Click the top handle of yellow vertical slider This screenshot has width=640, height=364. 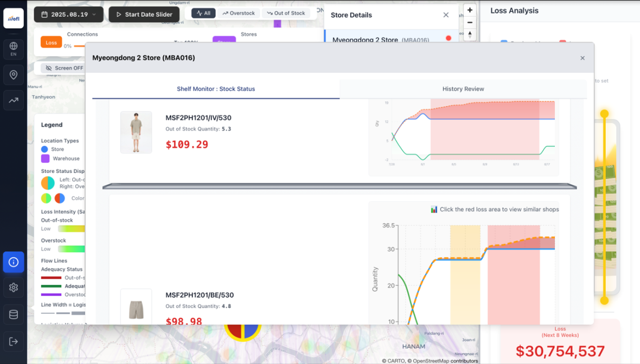pos(604,114)
